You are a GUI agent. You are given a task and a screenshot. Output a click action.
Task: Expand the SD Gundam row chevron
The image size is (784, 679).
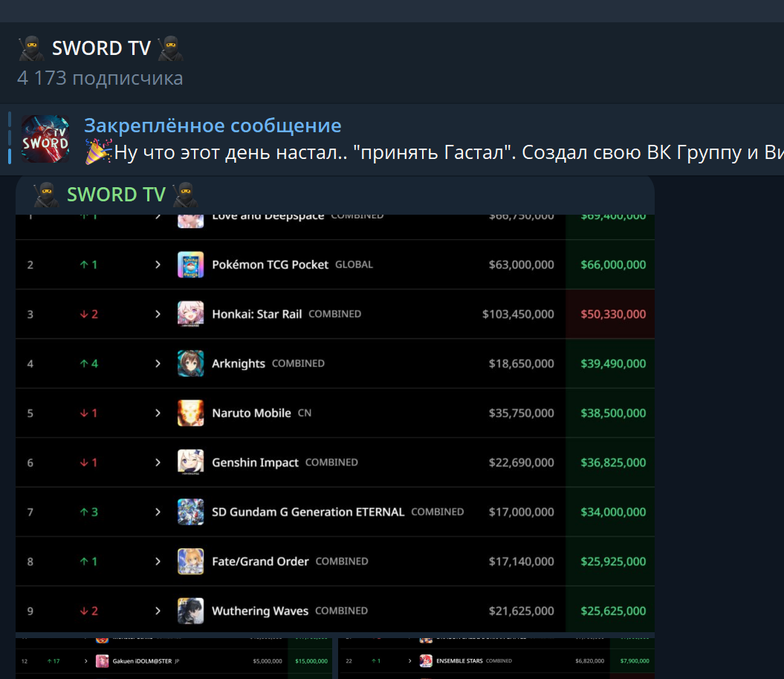pos(158,512)
